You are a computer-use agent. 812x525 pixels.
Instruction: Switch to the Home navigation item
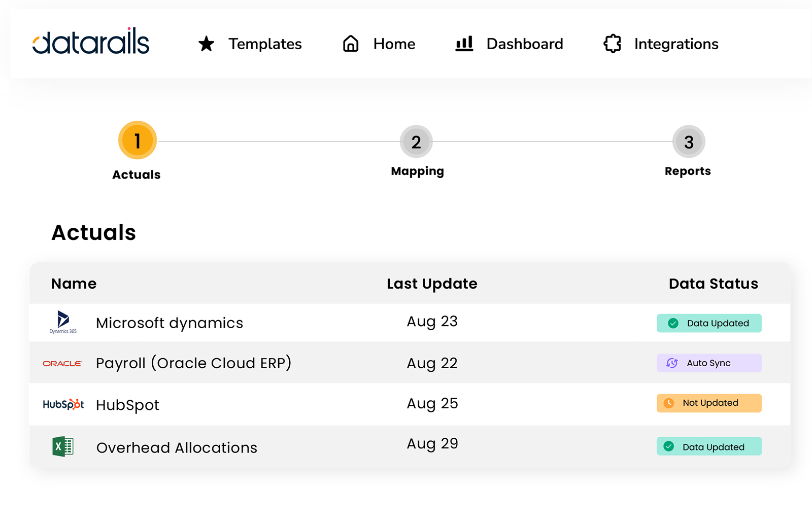tap(394, 44)
